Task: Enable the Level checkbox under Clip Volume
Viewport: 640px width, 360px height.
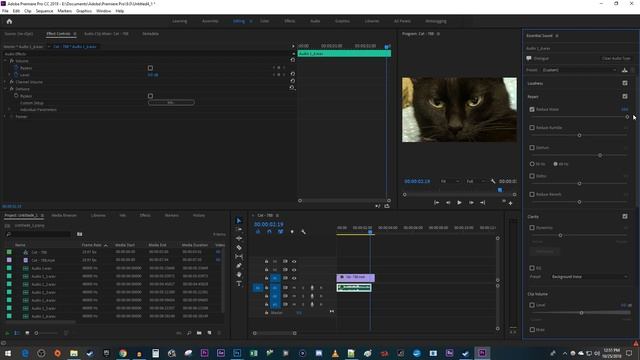Action: click(x=532, y=305)
